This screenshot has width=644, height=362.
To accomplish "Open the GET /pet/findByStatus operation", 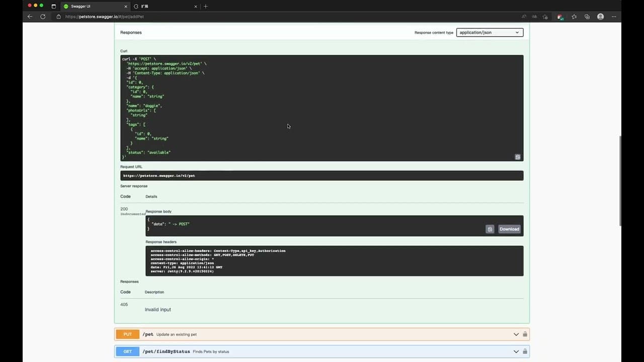I will [x=322, y=351].
